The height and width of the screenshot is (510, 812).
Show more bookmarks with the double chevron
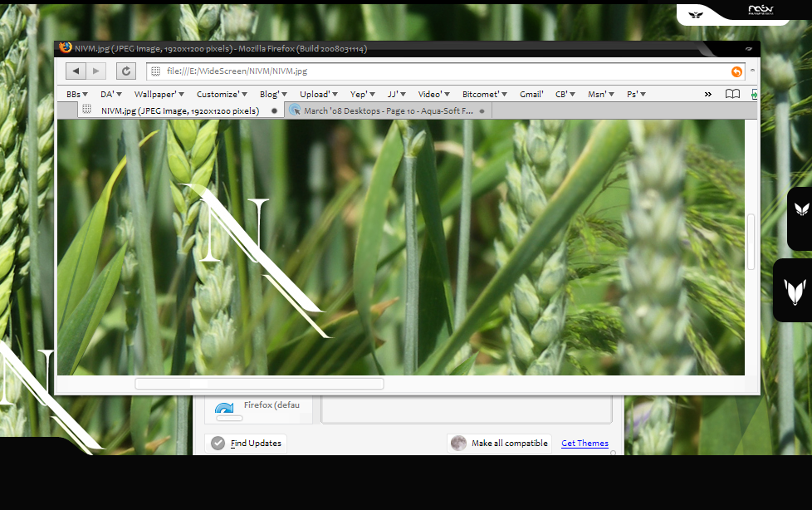tap(708, 95)
